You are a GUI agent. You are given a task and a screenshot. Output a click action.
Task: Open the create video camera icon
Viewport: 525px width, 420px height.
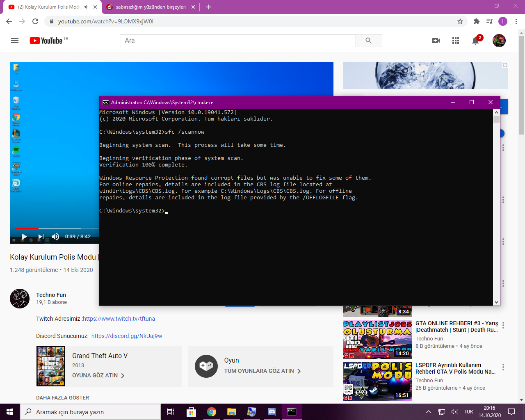point(436,41)
